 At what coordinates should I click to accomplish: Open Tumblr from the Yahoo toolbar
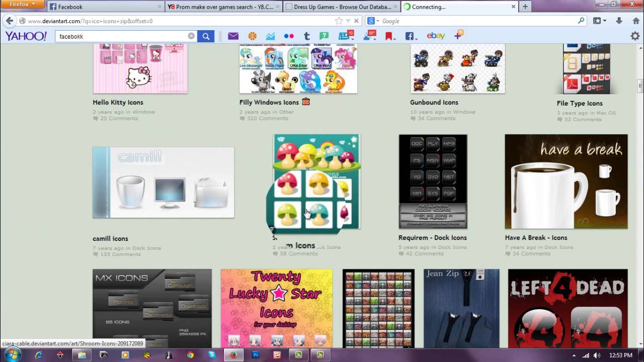(x=307, y=36)
